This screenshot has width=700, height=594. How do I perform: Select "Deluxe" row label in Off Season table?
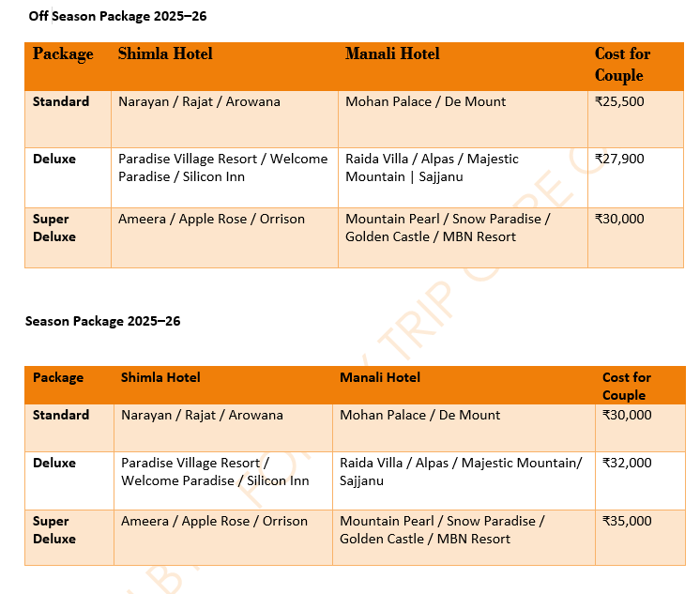click(x=54, y=159)
